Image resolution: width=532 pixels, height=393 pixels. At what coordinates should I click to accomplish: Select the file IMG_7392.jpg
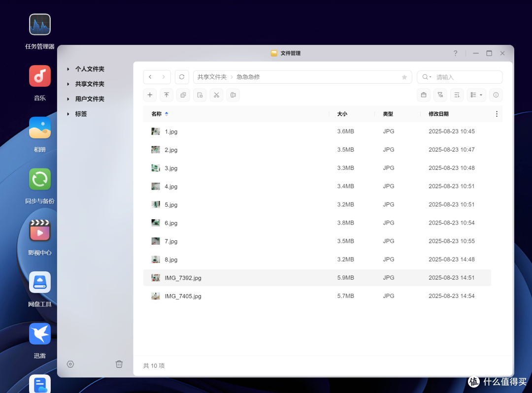(x=317, y=278)
